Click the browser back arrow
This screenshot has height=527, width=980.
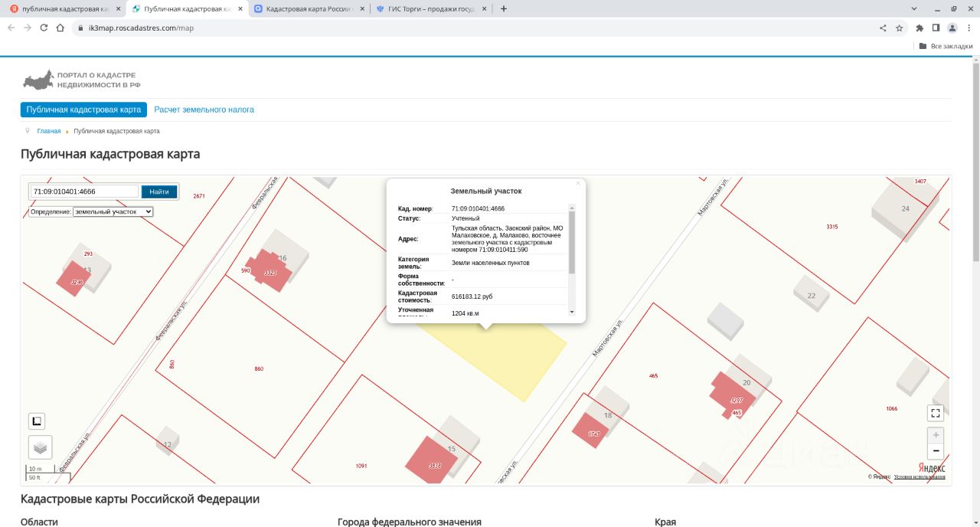[10, 28]
